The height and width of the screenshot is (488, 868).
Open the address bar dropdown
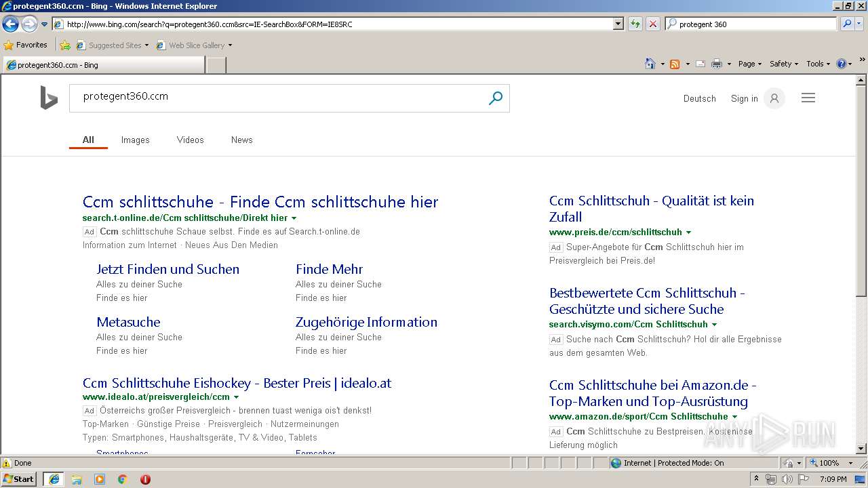pos(618,24)
